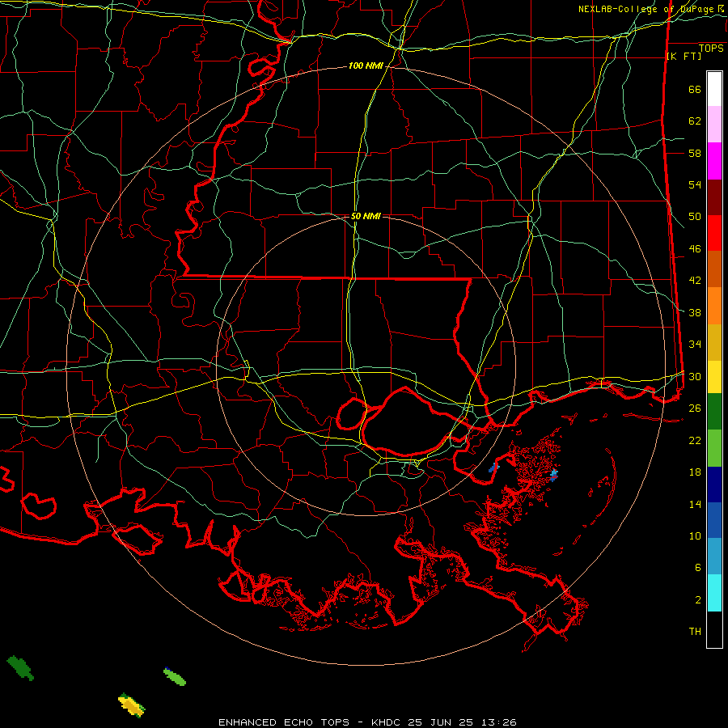Click the dark blue echo near the coastline
Image resolution: width=728 pixels, height=728 pixels.
tap(493, 468)
